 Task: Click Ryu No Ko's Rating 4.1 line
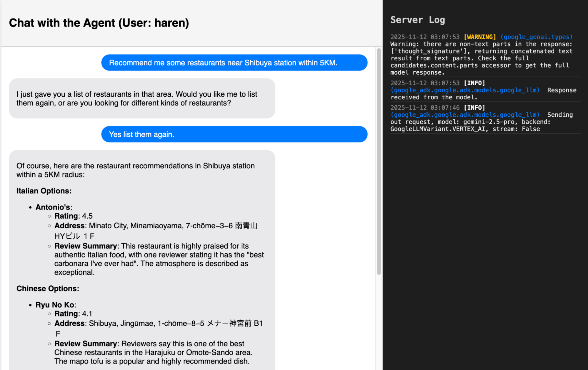coord(73,314)
